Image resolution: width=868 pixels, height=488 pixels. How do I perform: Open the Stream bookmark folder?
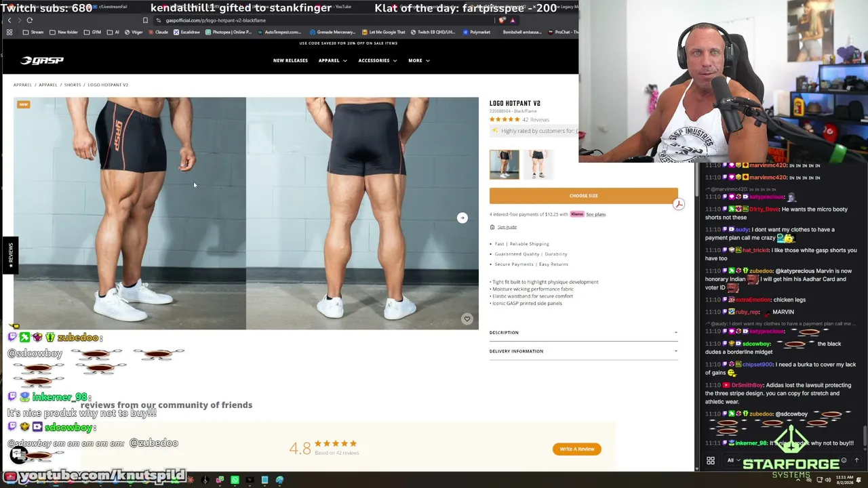pos(33,32)
